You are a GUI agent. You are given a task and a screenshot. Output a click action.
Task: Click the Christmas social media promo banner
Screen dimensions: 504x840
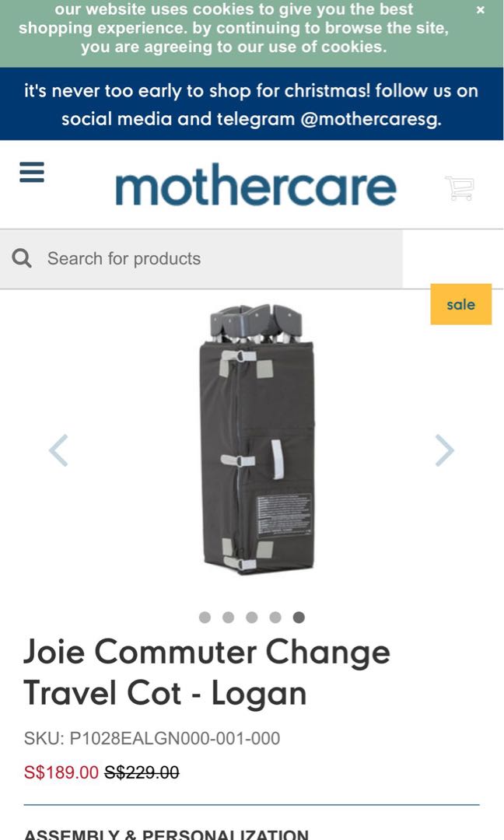pos(252,104)
